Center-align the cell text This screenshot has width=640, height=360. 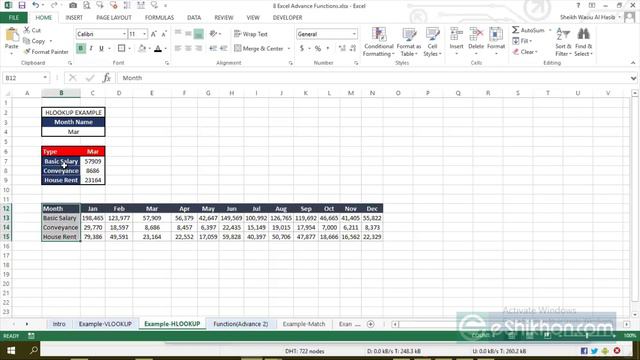click(x=188, y=48)
